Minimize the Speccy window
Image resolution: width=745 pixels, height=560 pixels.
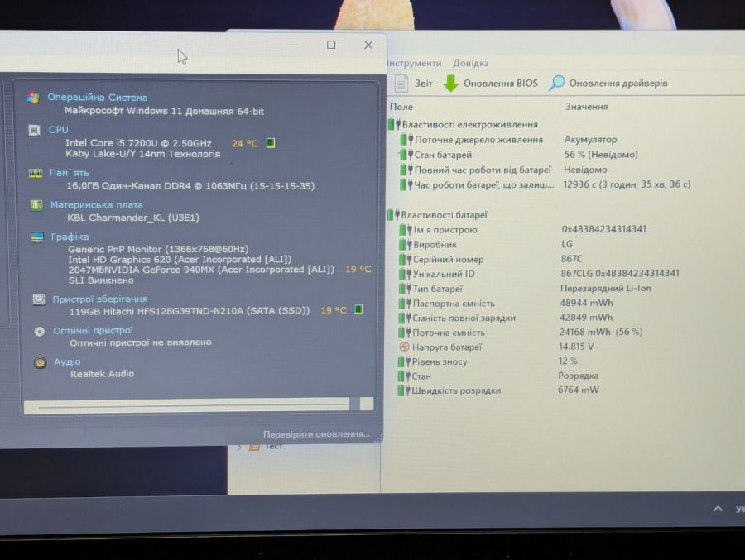(x=295, y=45)
